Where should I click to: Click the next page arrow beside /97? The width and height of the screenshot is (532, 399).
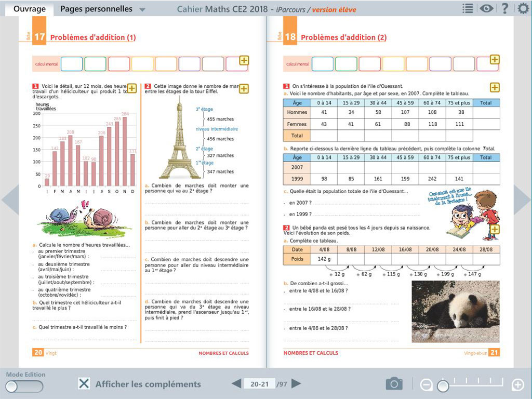(296, 384)
